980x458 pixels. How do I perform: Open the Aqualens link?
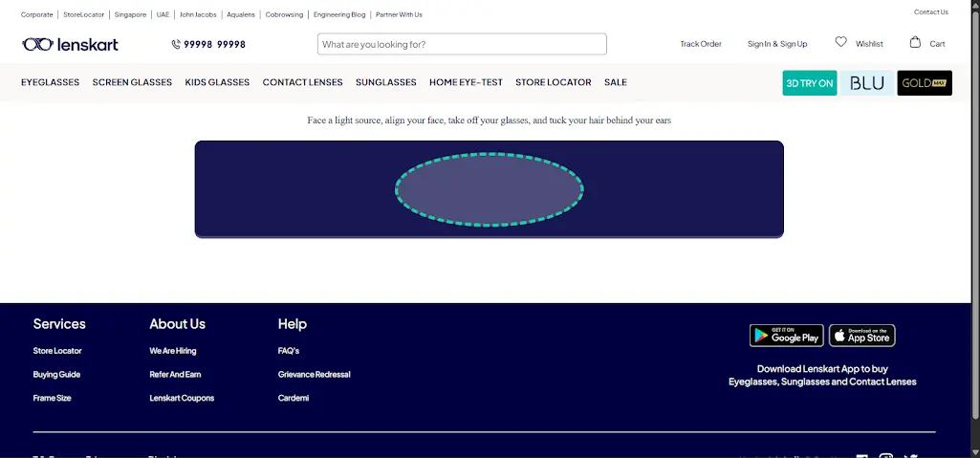coord(241,14)
